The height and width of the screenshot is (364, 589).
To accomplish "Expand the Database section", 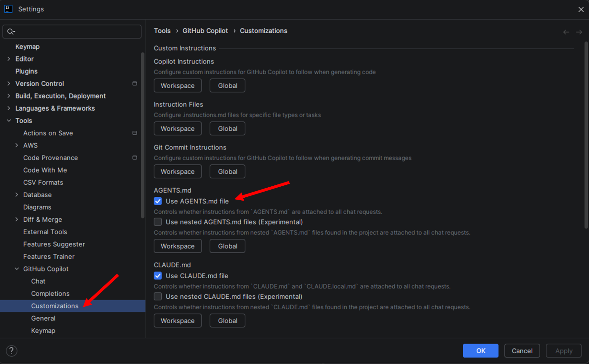I will coord(17,194).
